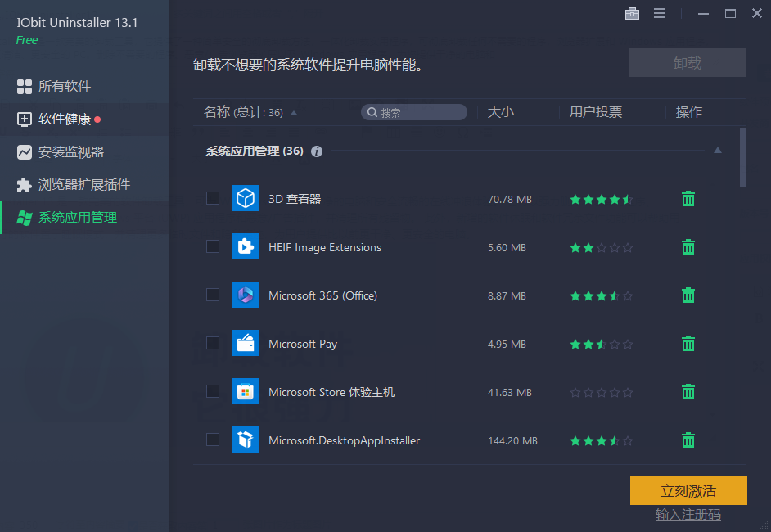
Task: Click the IObit Uninstaller 13.1 title
Action: pyautogui.click(x=77, y=23)
